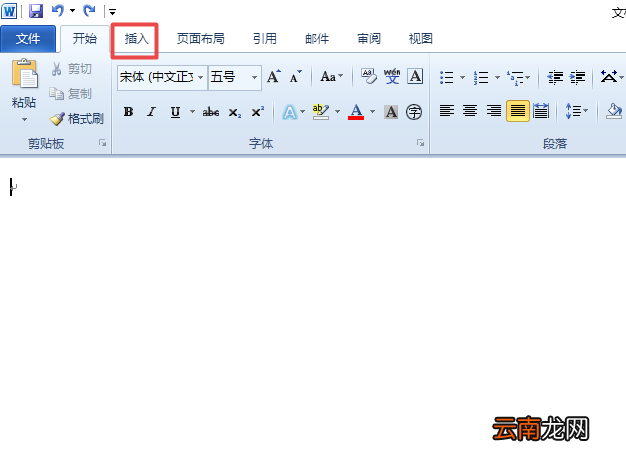Open Customize Quick Access Toolbar dropdown
The height and width of the screenshot is (457, 626).
(x=113, y=12)
